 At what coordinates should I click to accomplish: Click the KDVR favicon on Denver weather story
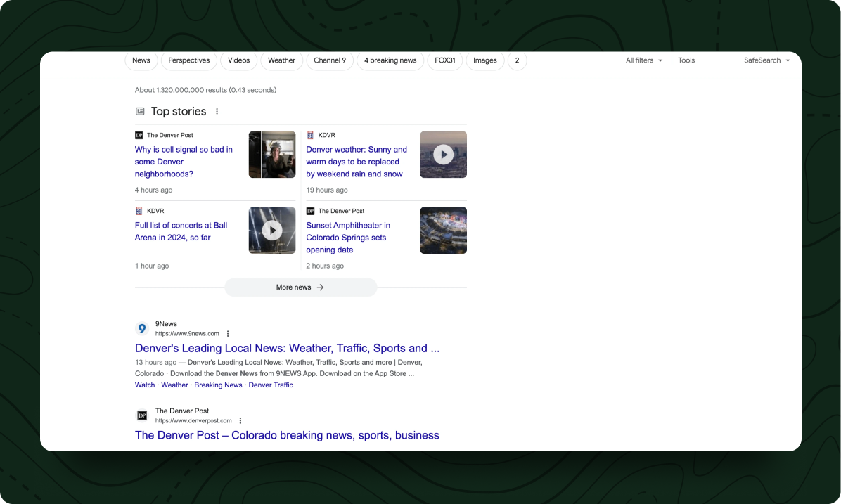pos(310,135)
